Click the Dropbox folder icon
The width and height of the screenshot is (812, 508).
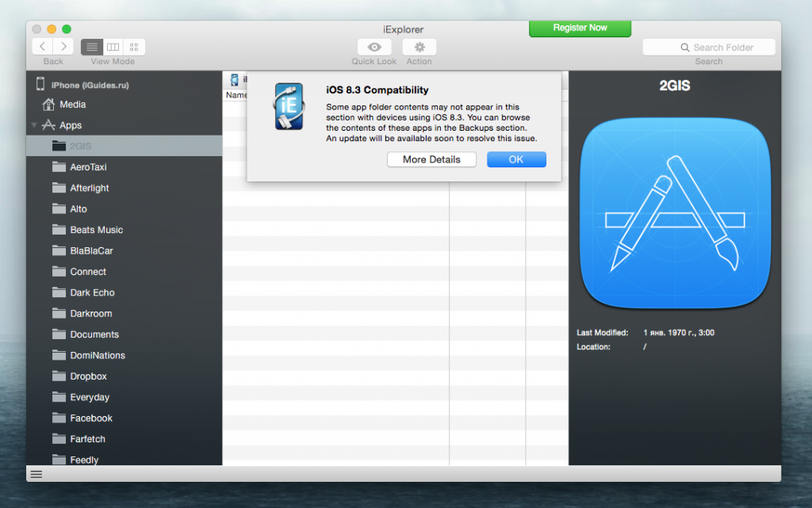pos(59,376)
